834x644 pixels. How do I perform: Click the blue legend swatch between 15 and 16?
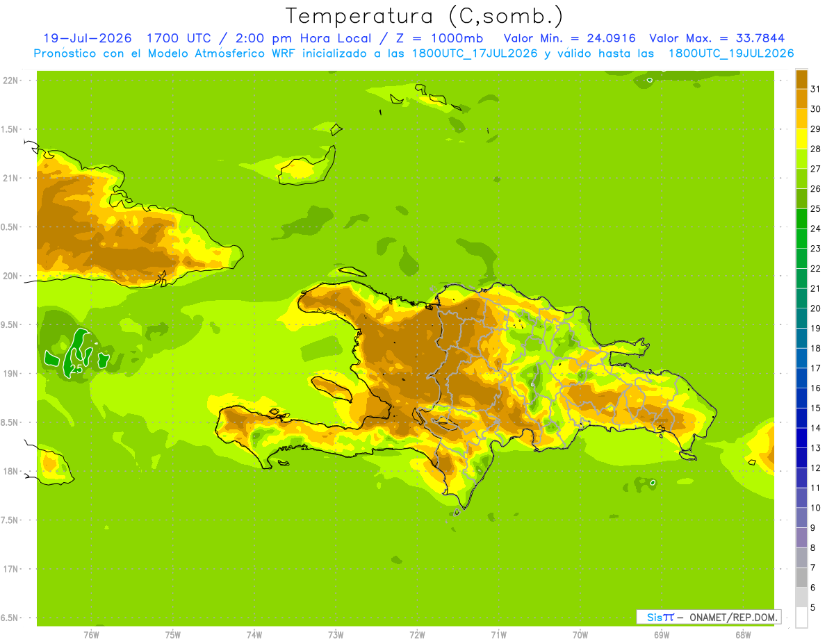[x=801, y=398]
